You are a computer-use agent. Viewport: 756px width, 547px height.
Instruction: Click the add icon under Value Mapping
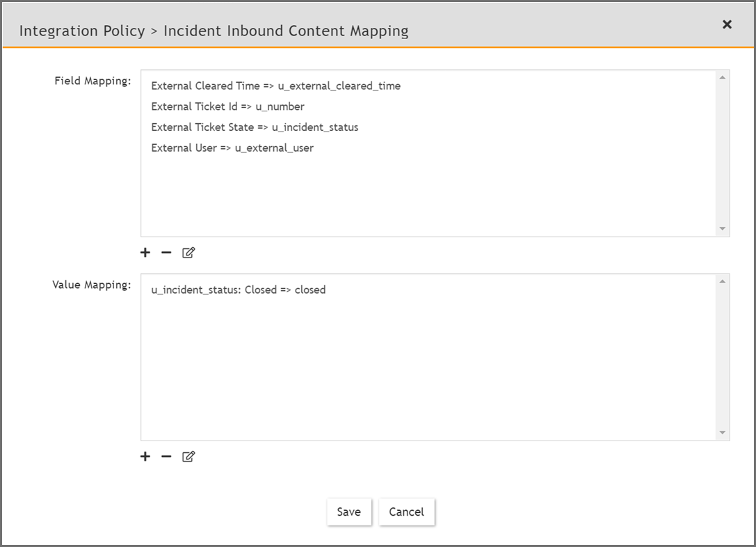click(x=145, y=456)
